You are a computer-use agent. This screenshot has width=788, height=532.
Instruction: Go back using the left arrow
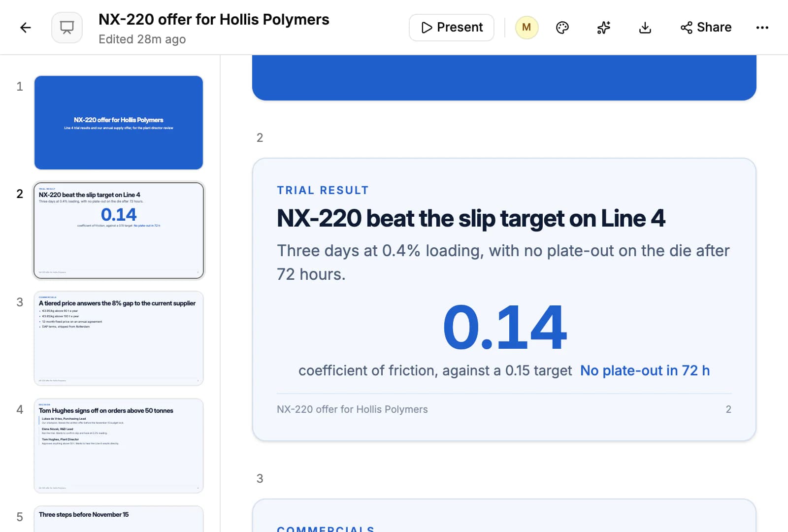pyautogui.click(x=26, y=28)
